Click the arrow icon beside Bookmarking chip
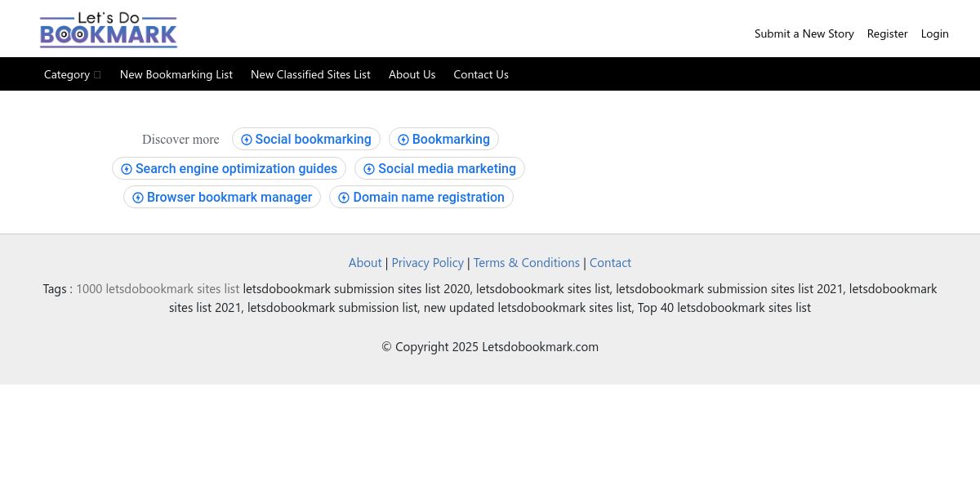980x490 pixels. 403,140
